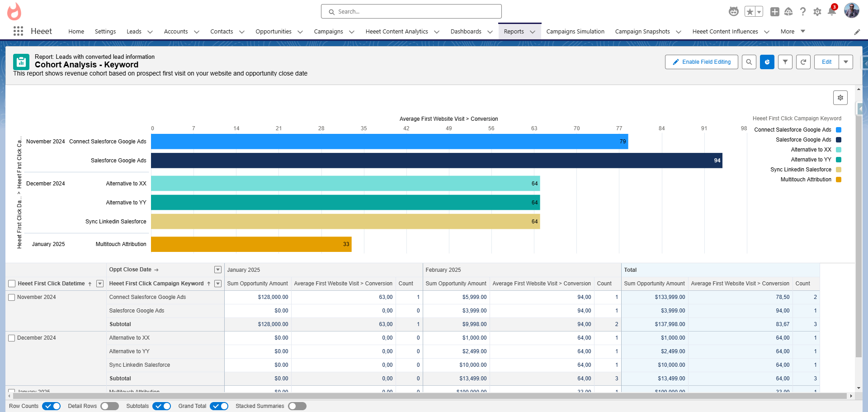Go to the Home tab

click(76, 32)
